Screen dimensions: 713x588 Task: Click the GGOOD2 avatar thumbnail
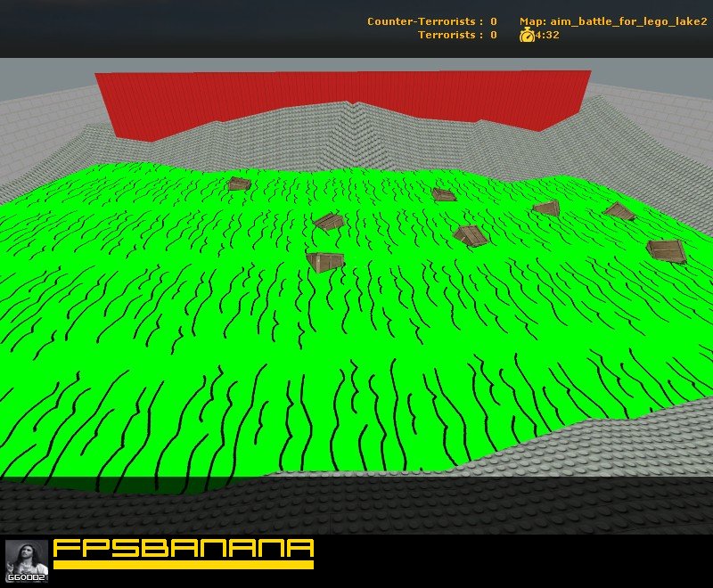pyautogui.click(x=27, y=560)
